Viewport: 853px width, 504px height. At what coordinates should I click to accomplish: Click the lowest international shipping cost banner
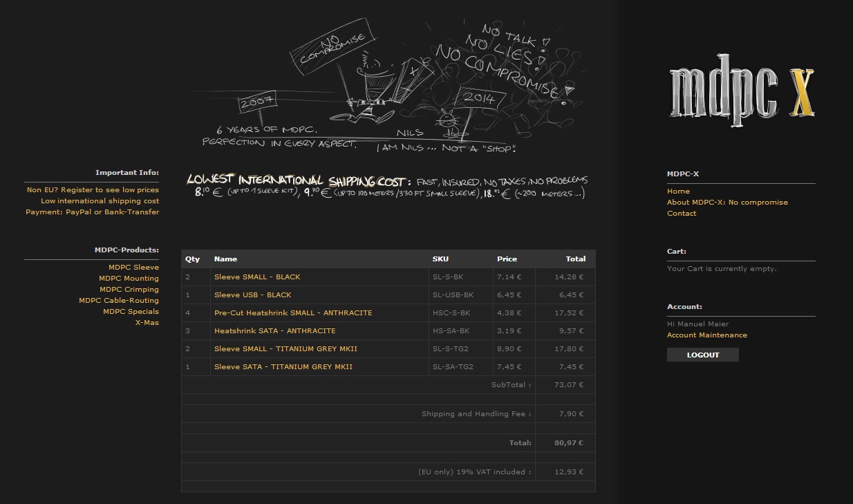coord(387,186)
